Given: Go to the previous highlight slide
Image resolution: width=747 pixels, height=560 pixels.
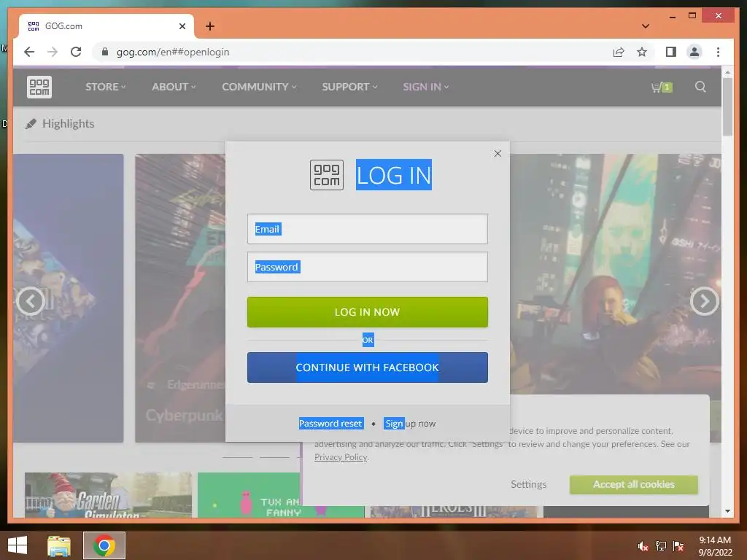Looking at the screenshot, I should (31, 301).
